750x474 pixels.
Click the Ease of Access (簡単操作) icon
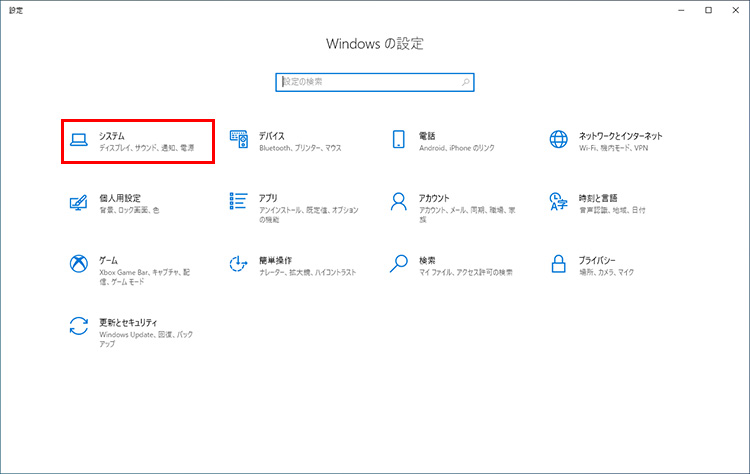pos(239,264)
